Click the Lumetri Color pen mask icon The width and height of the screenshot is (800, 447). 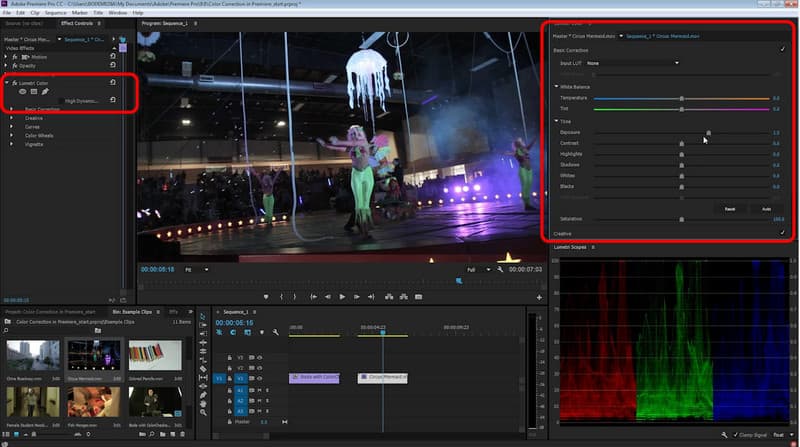[45, 91]
